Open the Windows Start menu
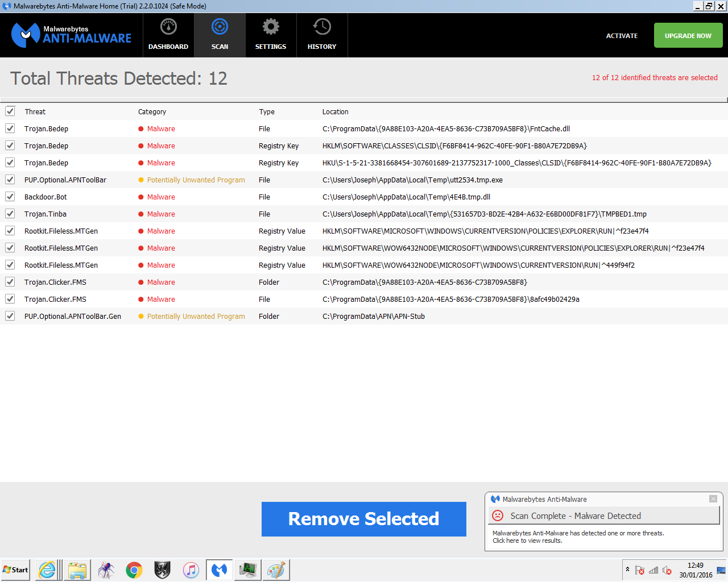This screenshot has width=728, height=582. click(15, 570)
